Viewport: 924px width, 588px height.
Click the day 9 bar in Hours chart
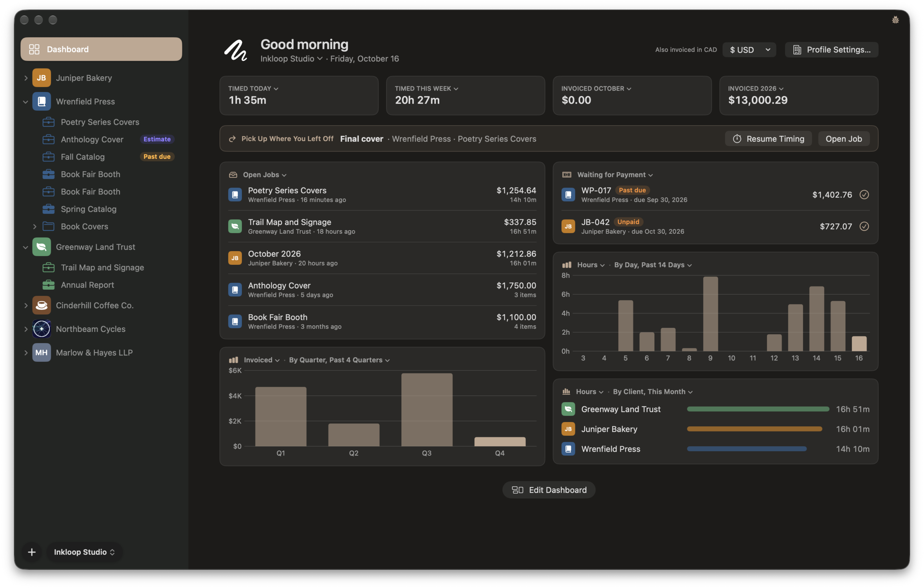[x=710, y=314]
